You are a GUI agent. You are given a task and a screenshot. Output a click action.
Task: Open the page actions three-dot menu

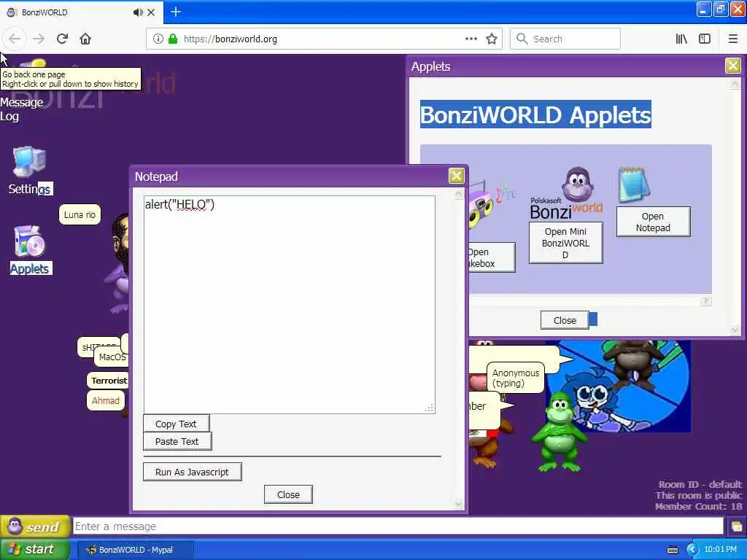471,39
